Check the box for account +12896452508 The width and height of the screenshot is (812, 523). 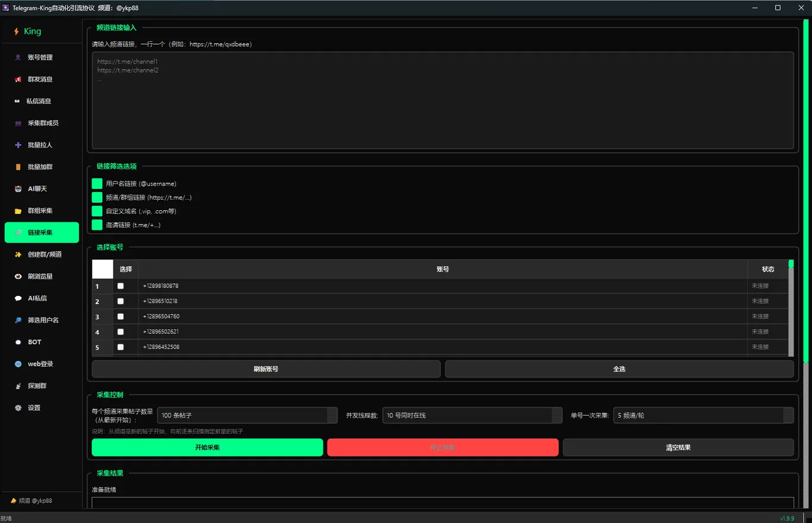coord(121,346)
